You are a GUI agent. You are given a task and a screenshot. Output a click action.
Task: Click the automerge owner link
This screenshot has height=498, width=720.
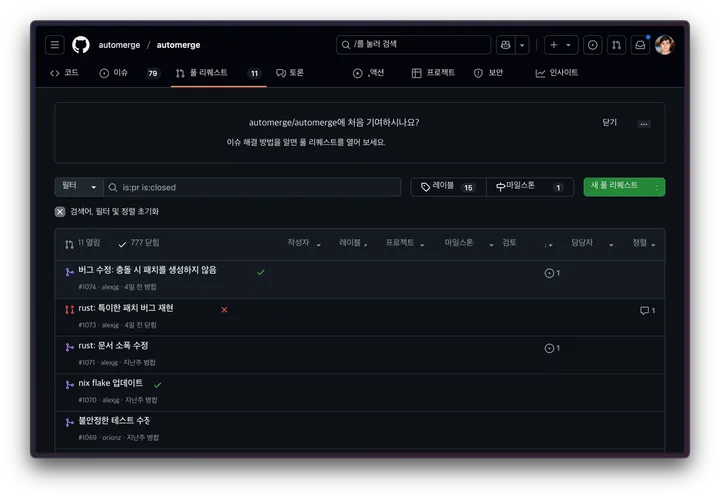(119, 45)
